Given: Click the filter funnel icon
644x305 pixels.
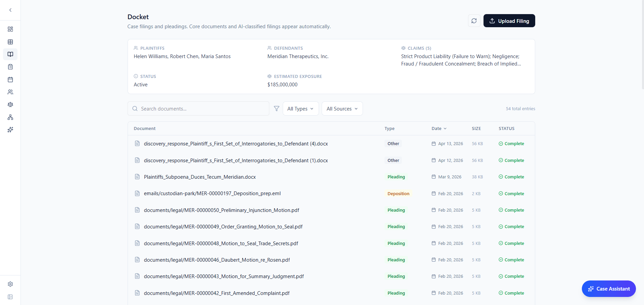Looking at the screenshot, I should pyautogui.click(x=277, y=108).
